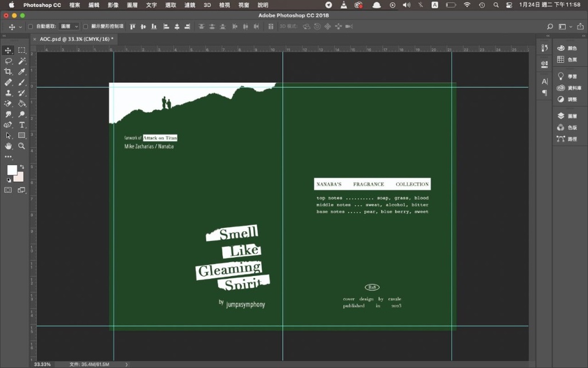Select the Eraser tool

8,103
